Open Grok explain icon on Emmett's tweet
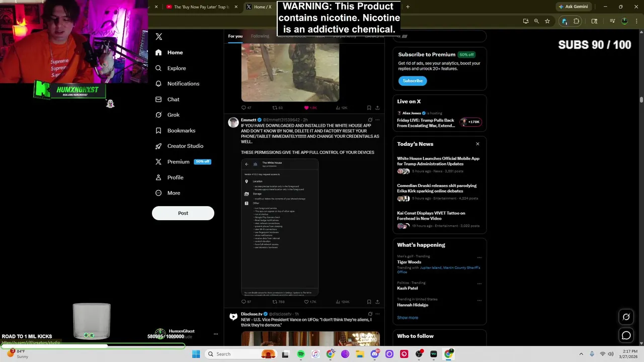The width and height of the screenshot is (644, 362). tap(370, 120)
